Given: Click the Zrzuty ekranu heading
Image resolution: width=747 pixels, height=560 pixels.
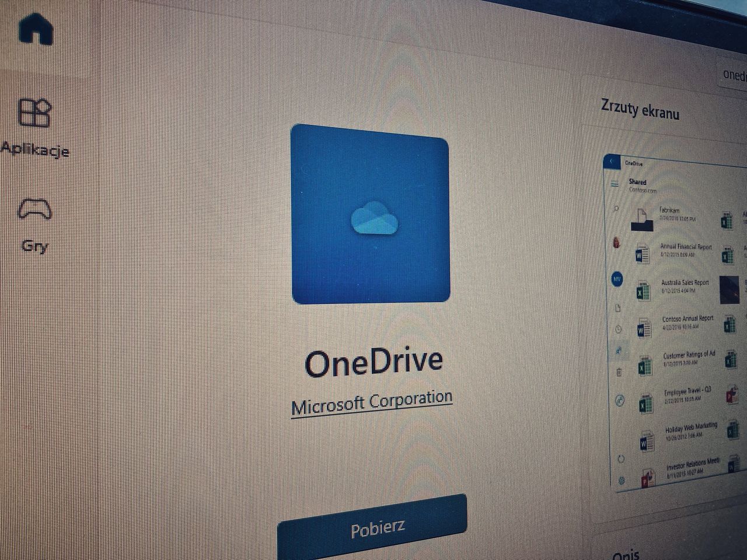Looking at the screenshot, I should click(x=640, y=110).
